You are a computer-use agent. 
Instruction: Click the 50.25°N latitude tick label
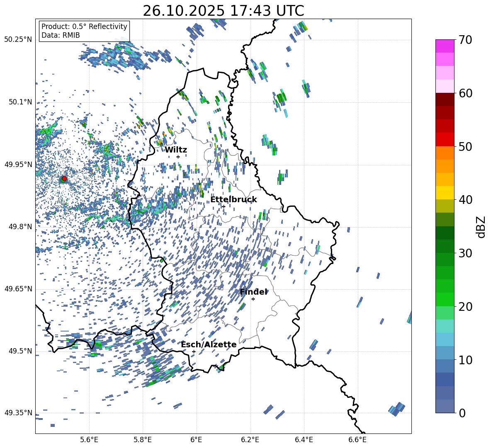18,40
